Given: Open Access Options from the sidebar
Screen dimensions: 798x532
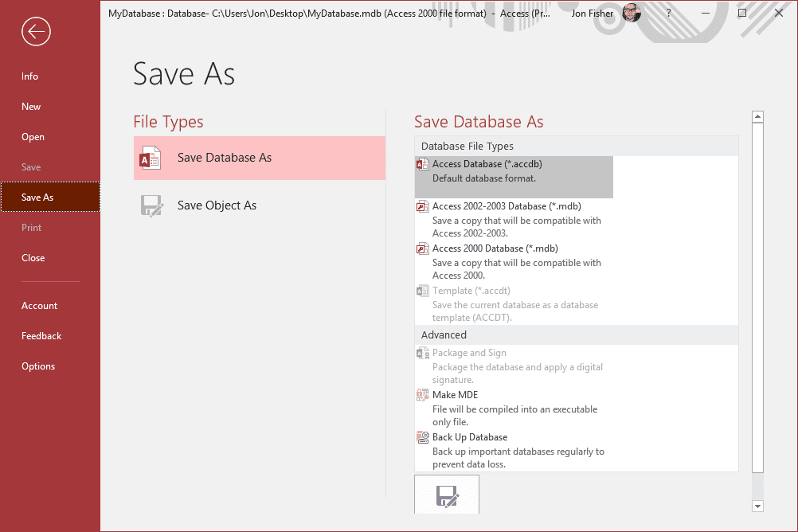Looking at the screenshot, I should [38, 366].
